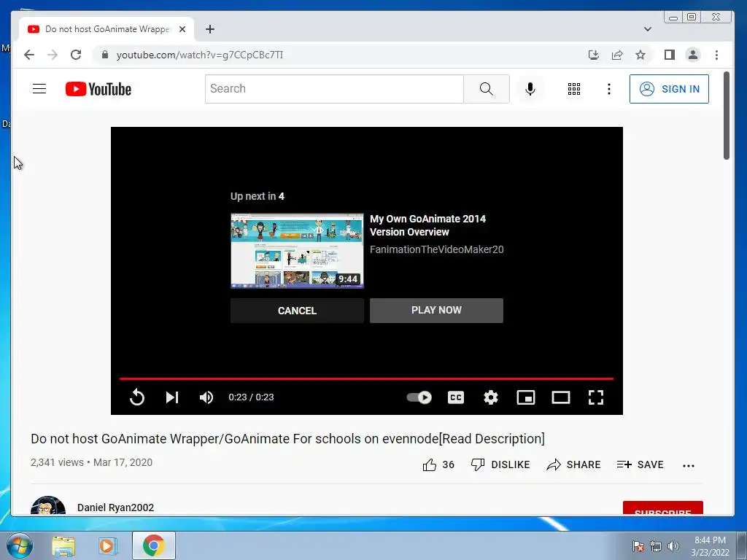Click PLAY NOW button
Viewport: 747px width, 560px height.
[436, 311]
